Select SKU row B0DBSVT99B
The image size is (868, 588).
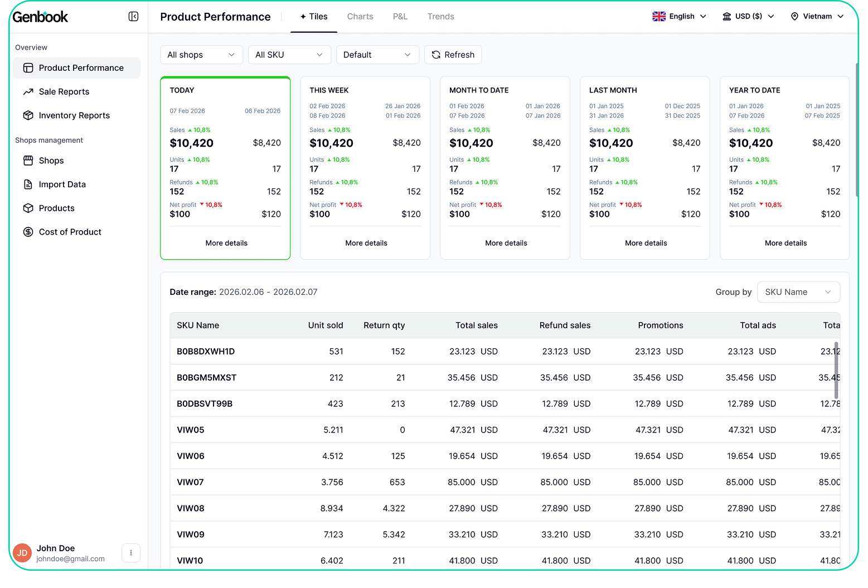coord(505,404)
